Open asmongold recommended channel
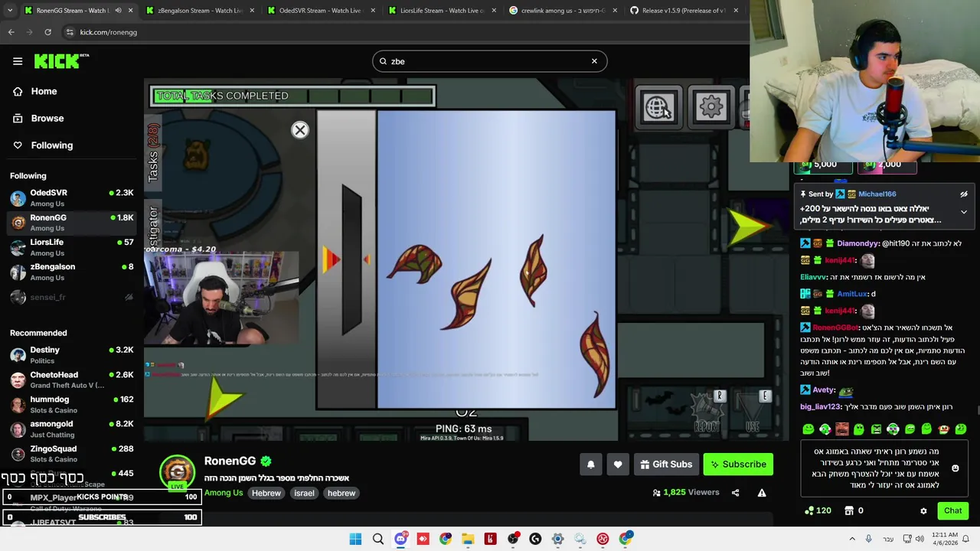 (72, 429)
